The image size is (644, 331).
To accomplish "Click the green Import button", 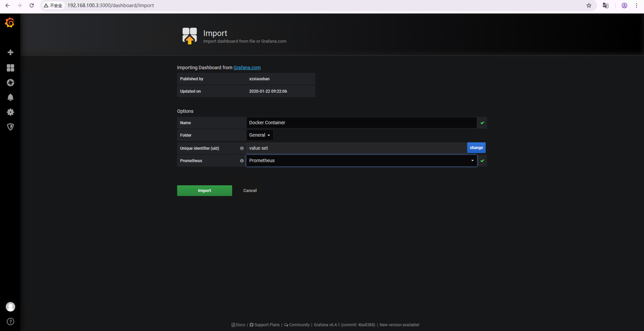I will pos(205,191).
